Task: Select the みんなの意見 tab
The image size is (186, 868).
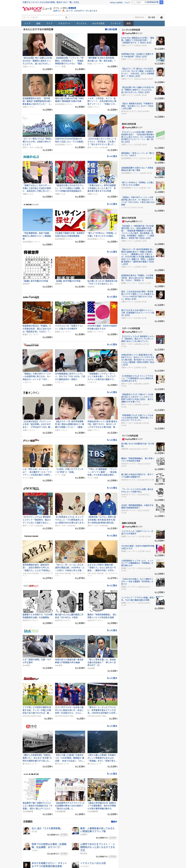Action: (x=98, y=24)
